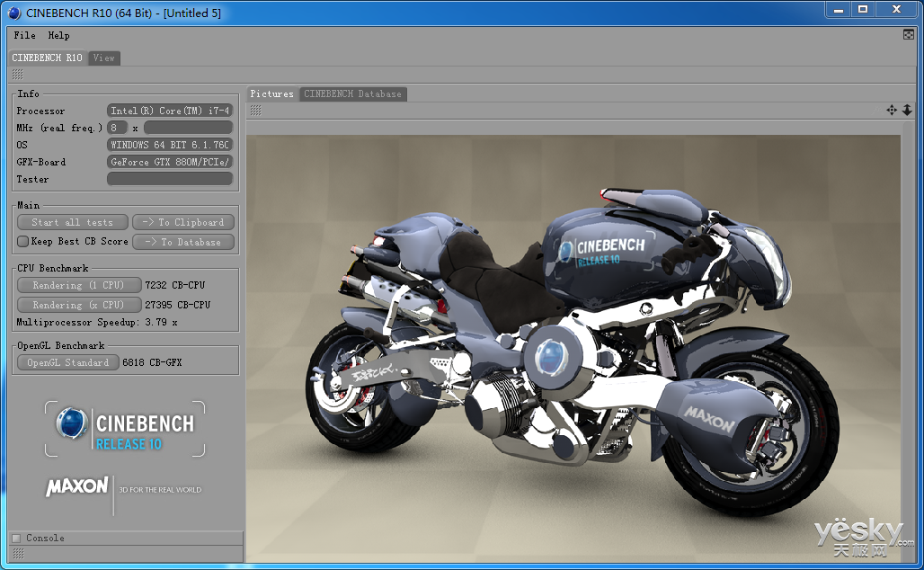Click the rendered motorcycle picture
This screenshot has width=924, height=570.
573,348
